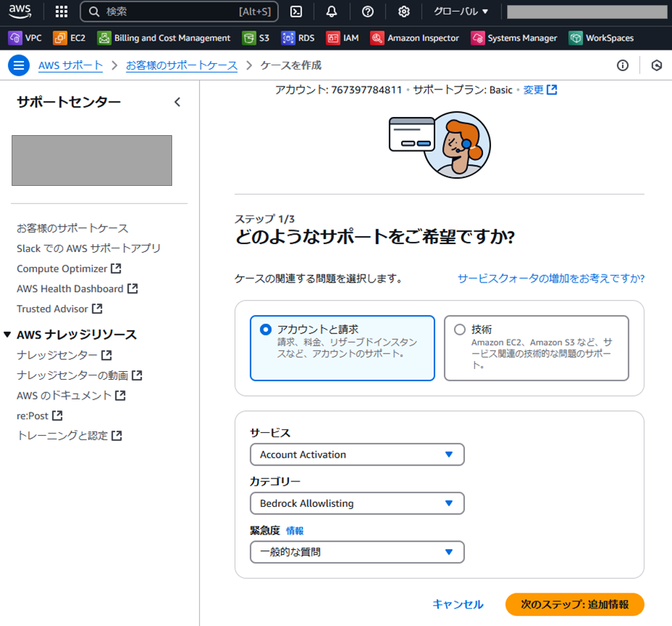Open Trusted Advisor sidebar item

click(x=52, y=309)
